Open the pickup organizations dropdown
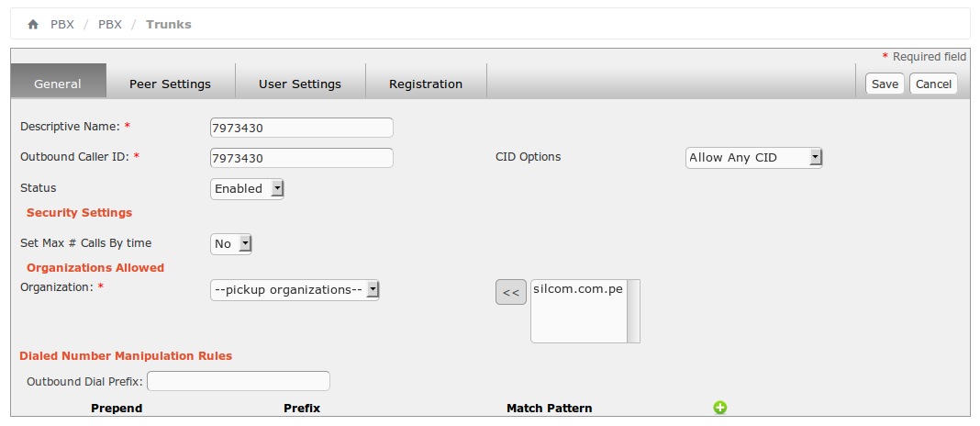Image resolution: width=980 pixels, height=426 pixels. pos(295,290)
